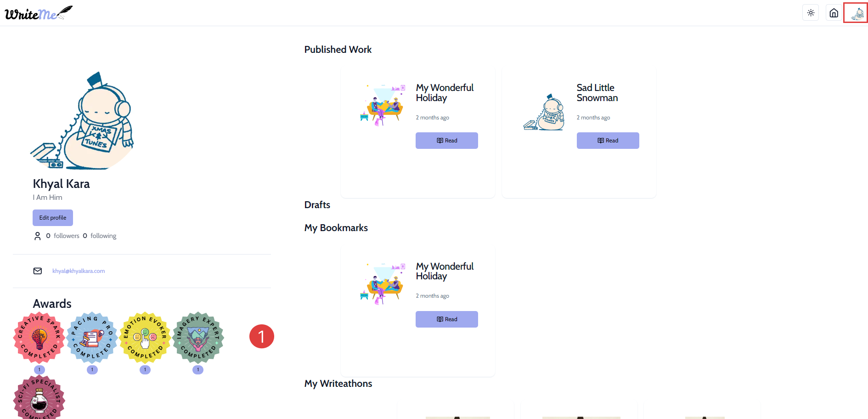
Task: Click the Sci-Fi Specialist award badge
Action: 39,398
